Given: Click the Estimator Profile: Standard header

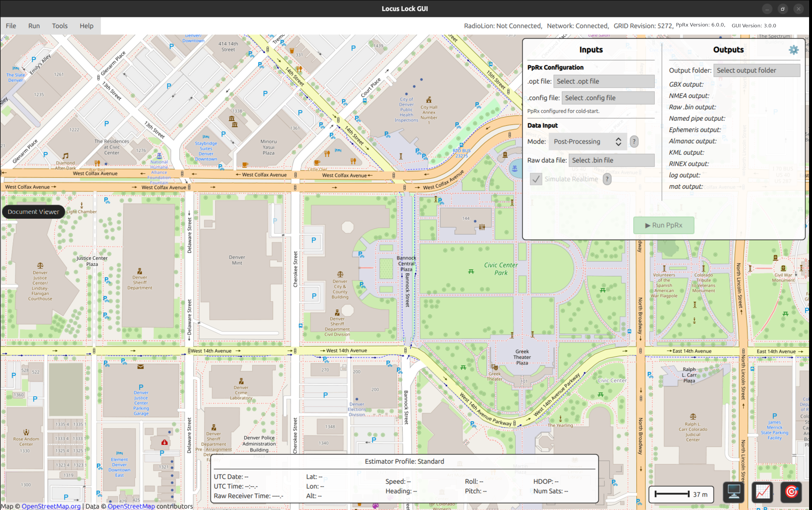Looking at the screenshot, I should pos(404,461).
